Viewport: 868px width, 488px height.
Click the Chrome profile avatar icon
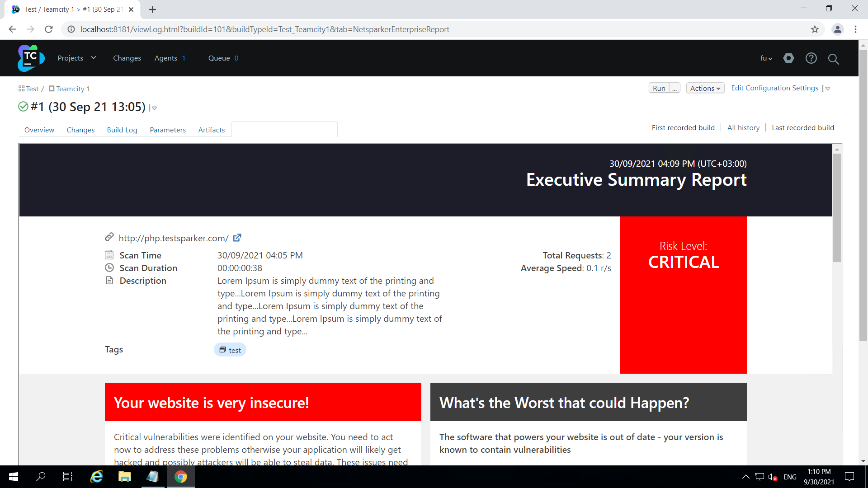point(837,29)
